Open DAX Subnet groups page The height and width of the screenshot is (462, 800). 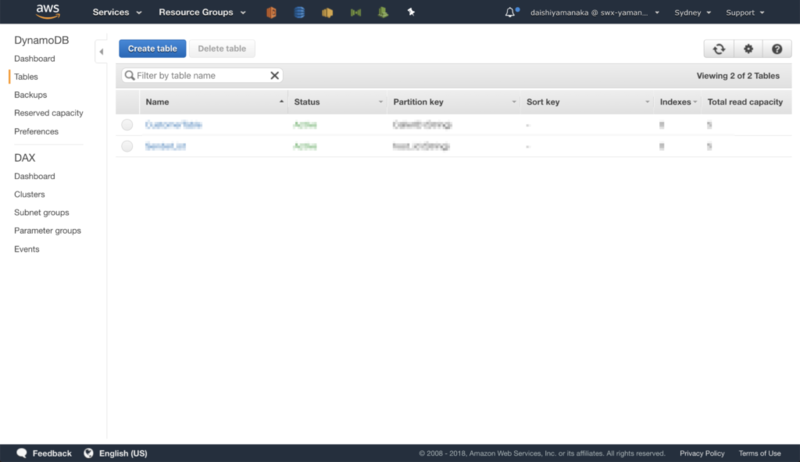click(41, 213)
